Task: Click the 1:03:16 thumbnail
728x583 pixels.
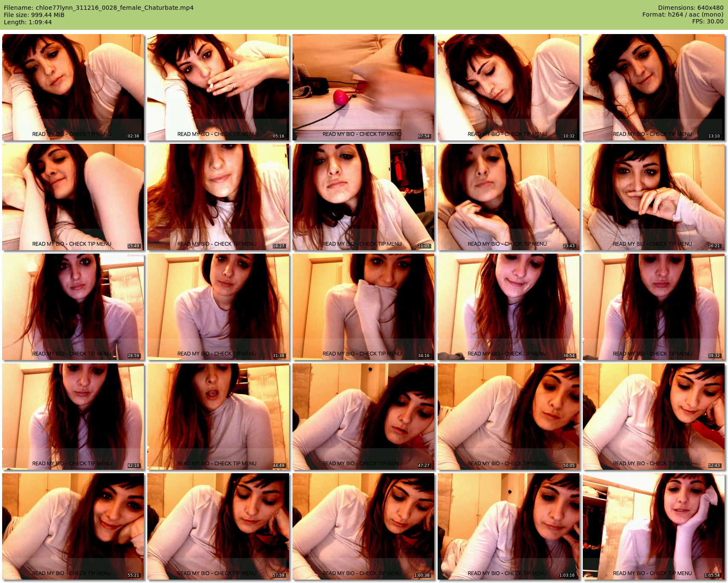Action: pyautogui.click(x=508, y=526)
